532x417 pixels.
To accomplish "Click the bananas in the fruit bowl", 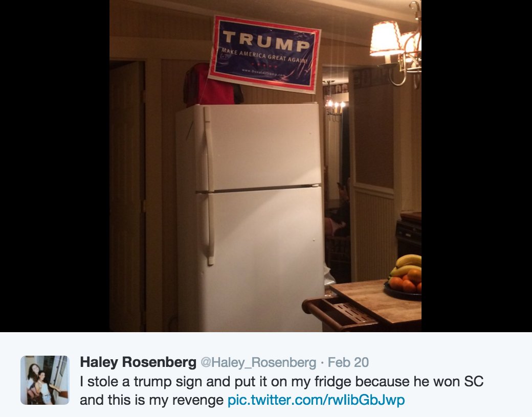I will pos(408,265).
